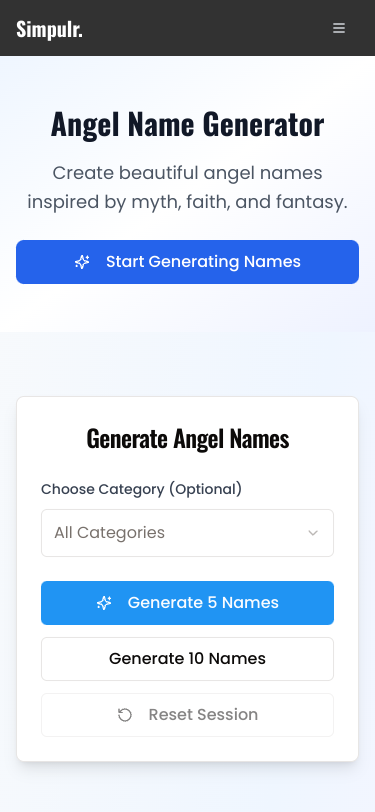Click the Choose Category (Optional) label

point(141,489)
